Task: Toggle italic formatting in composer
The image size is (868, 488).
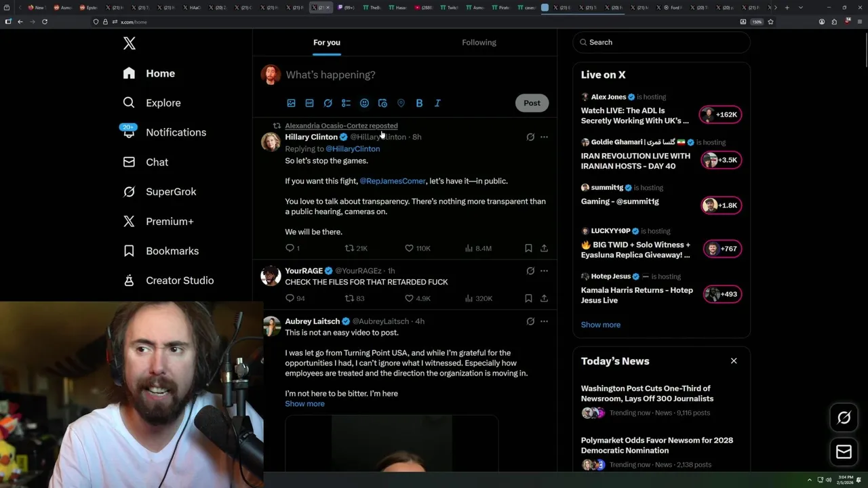Action: tap(437, 103)
